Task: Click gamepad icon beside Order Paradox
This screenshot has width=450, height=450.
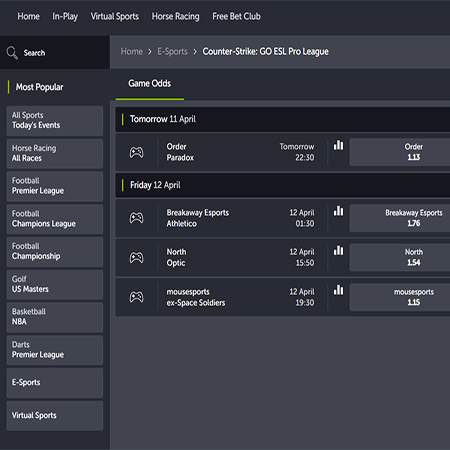Action: pos(136,152)
